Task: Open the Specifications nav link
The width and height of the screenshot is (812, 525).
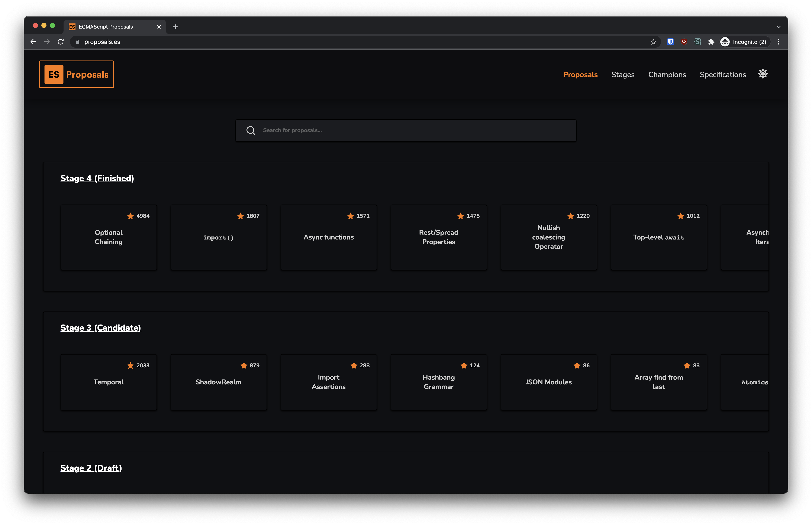Action: pyautogui.click(x=723, y=75)
